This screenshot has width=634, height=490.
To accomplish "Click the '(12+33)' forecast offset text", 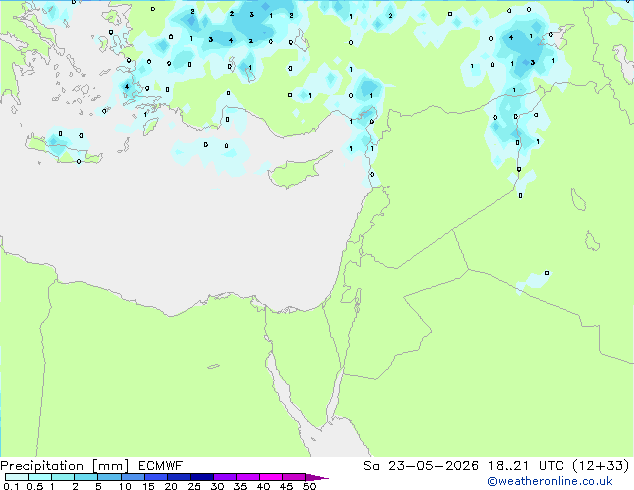I will pos(601,466).
